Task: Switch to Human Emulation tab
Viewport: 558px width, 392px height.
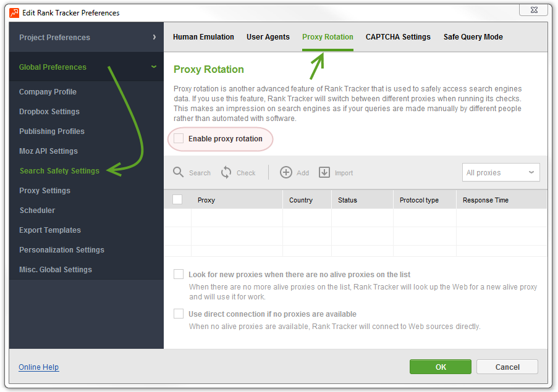Action: (203, 37)
